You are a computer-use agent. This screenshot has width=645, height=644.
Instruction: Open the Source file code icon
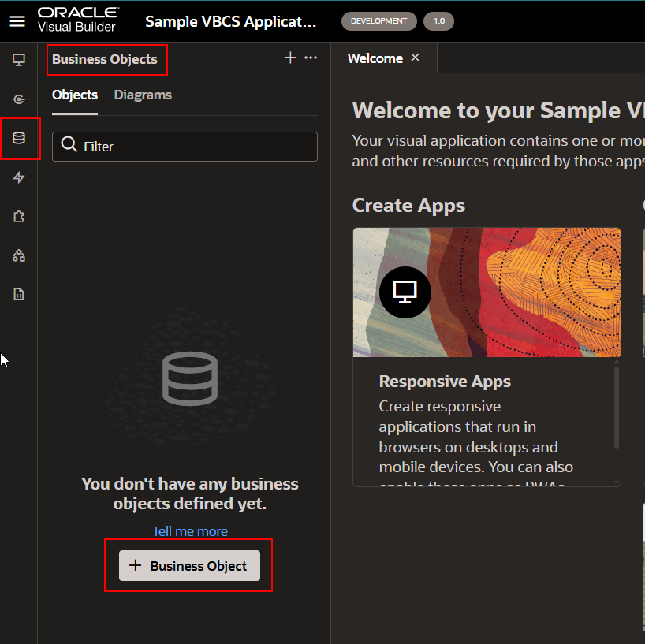[18, 295]
